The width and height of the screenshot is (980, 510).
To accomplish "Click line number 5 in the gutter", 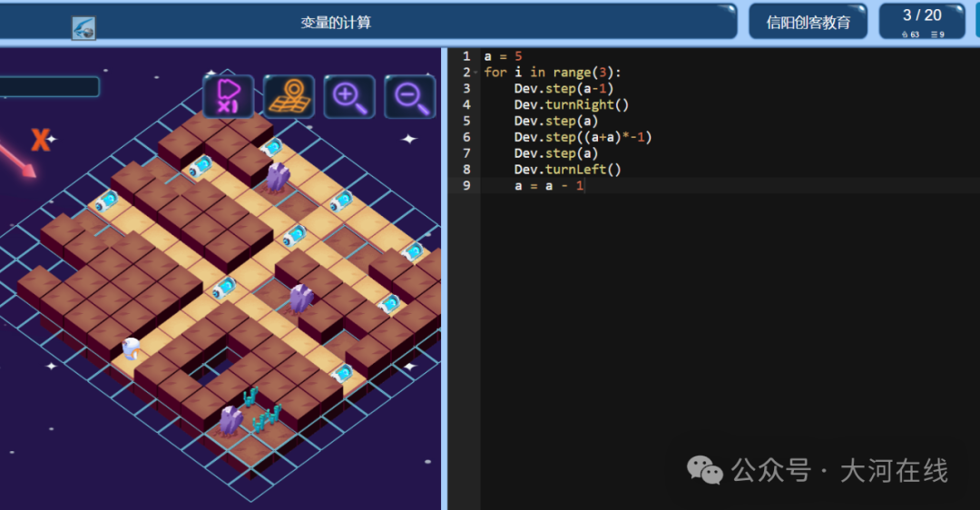I will [x=466, y=121].
